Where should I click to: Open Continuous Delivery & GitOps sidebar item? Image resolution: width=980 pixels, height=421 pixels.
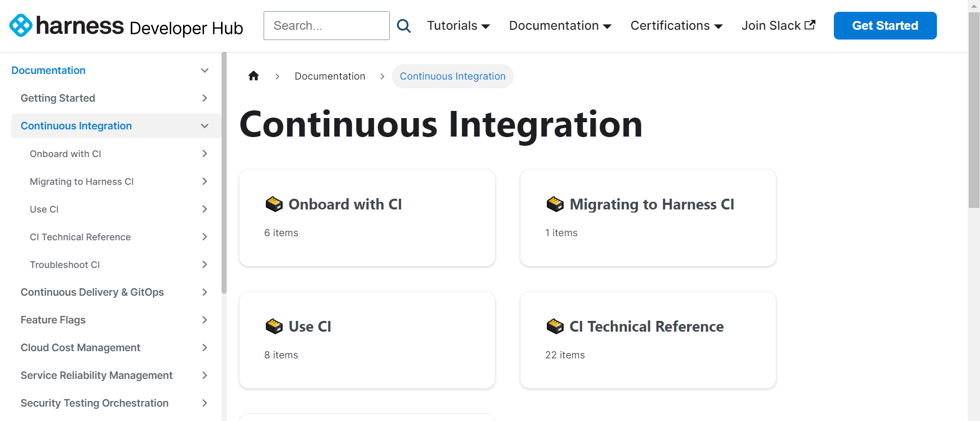(x=92, y=292)
